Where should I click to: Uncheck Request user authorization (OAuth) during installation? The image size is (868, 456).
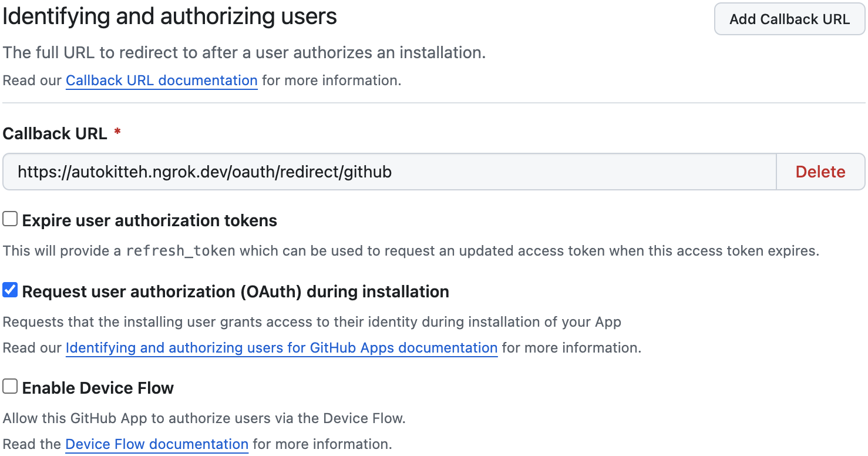[x=10, y=290]
